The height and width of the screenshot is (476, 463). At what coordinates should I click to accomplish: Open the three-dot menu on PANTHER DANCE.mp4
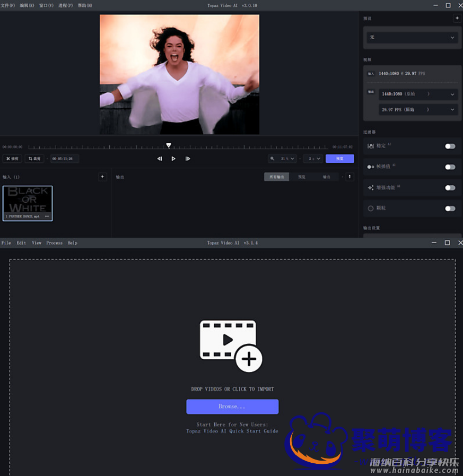(x=47, y=216)
